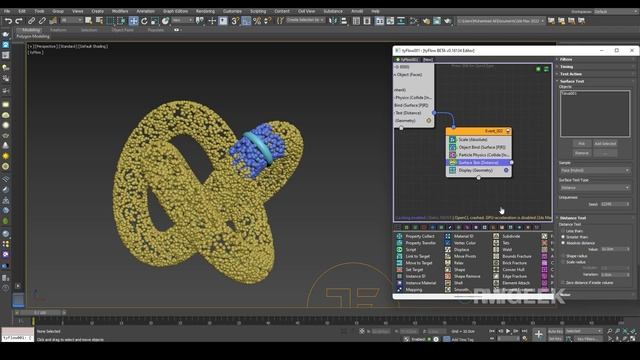Viewport: 640px width, 360px height.
Task: Click the Edge Fracture operator icon
Action: tap(496, 276)
